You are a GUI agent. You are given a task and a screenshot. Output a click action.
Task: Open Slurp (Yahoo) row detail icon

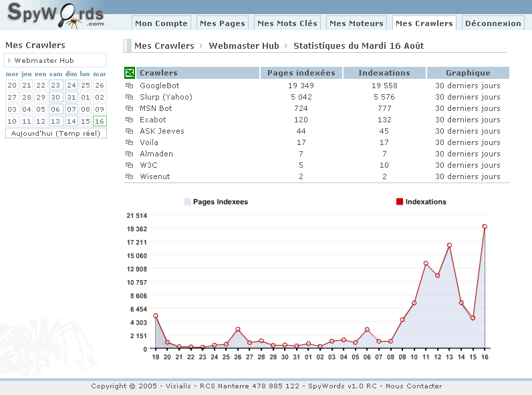click(129, 97)
